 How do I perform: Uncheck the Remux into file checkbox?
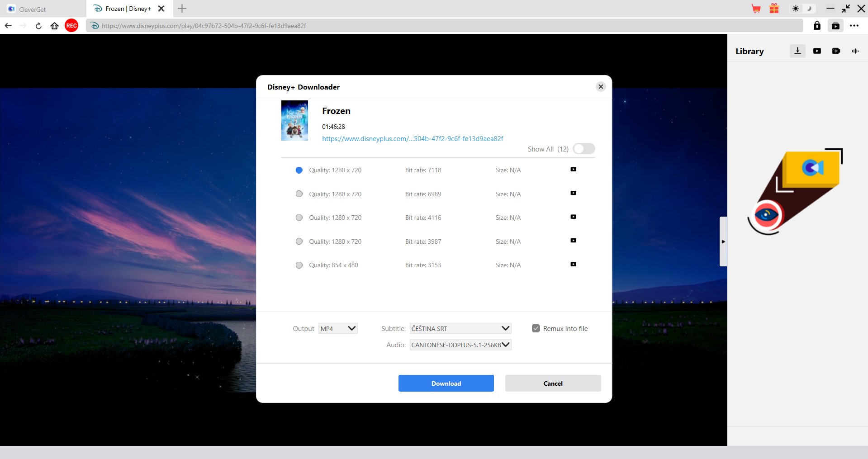click(536, 329)
